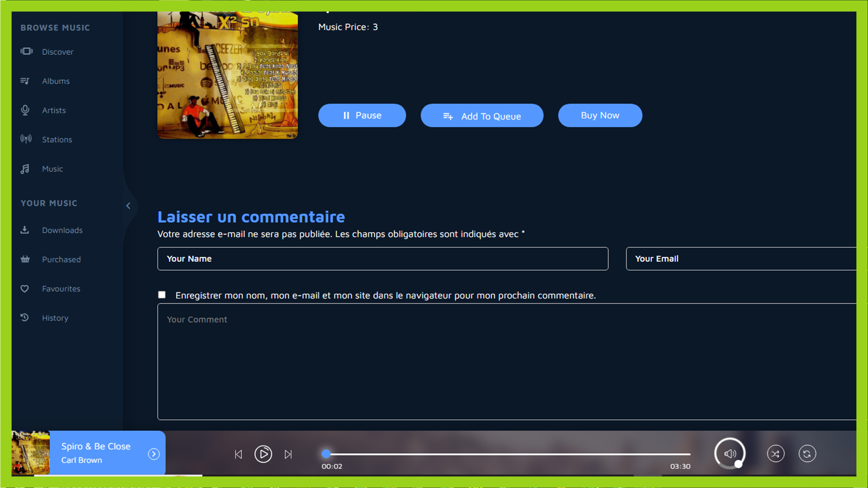Viewport: 868px width, 488px height.
Task: Click Buy Now button
Action: tap(599, 116)
